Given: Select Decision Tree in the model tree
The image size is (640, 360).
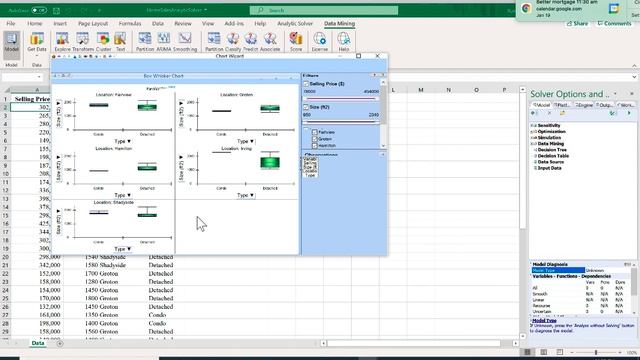Looking at the screenshot, I should tap(552, 150).
